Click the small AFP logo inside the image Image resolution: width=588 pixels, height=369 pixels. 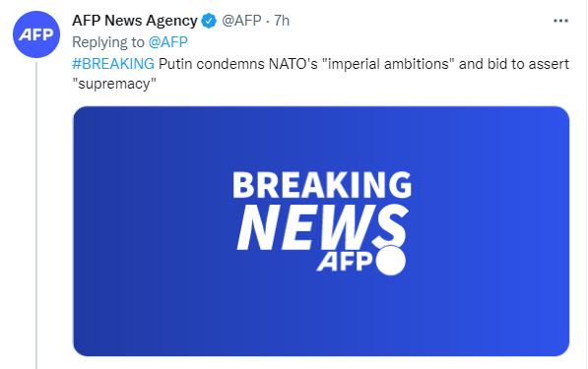tap(345, 261)
